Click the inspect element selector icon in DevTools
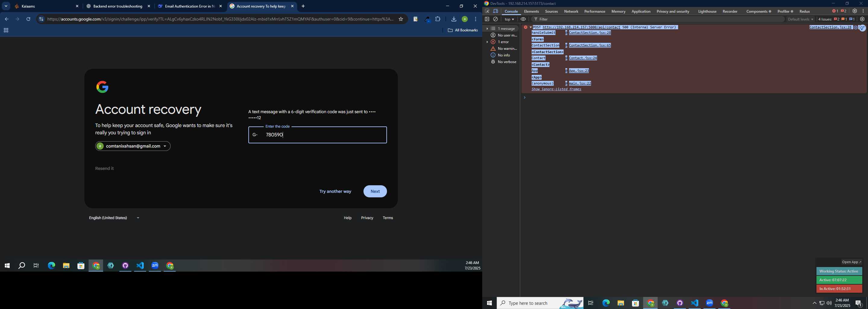Viewport: 868px width, 309px height. (487, 11)
